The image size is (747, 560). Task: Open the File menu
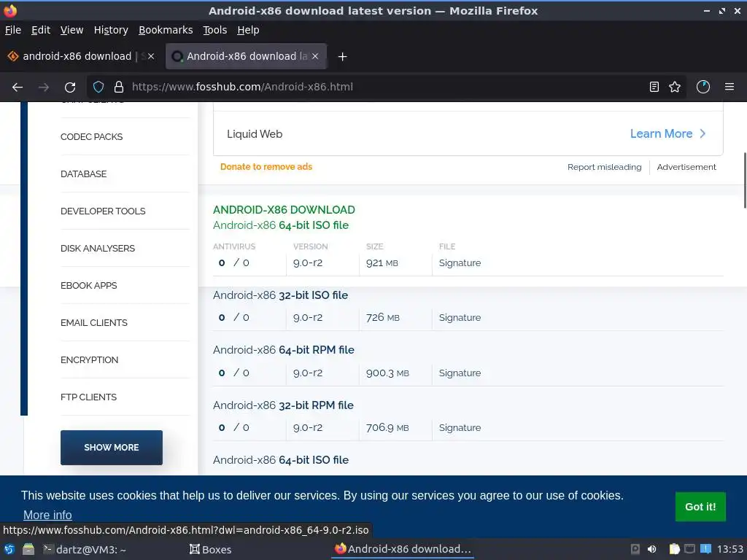(x=13, y=30)
